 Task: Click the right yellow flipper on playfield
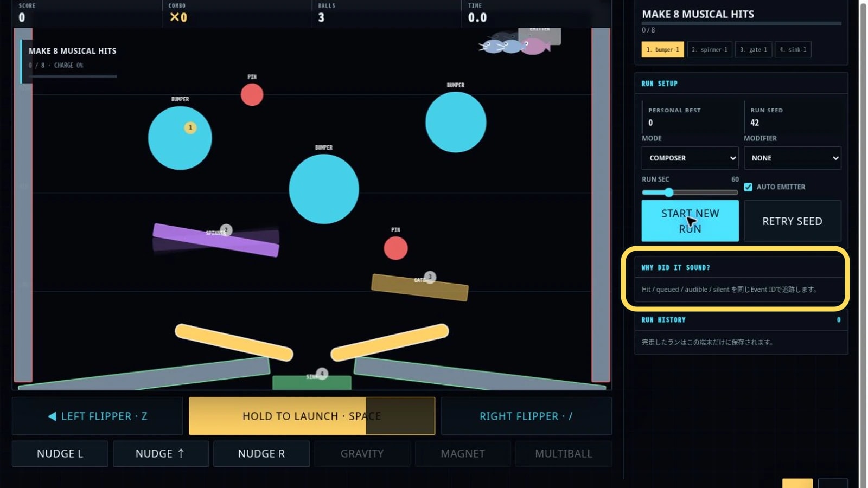click(390, 342)
